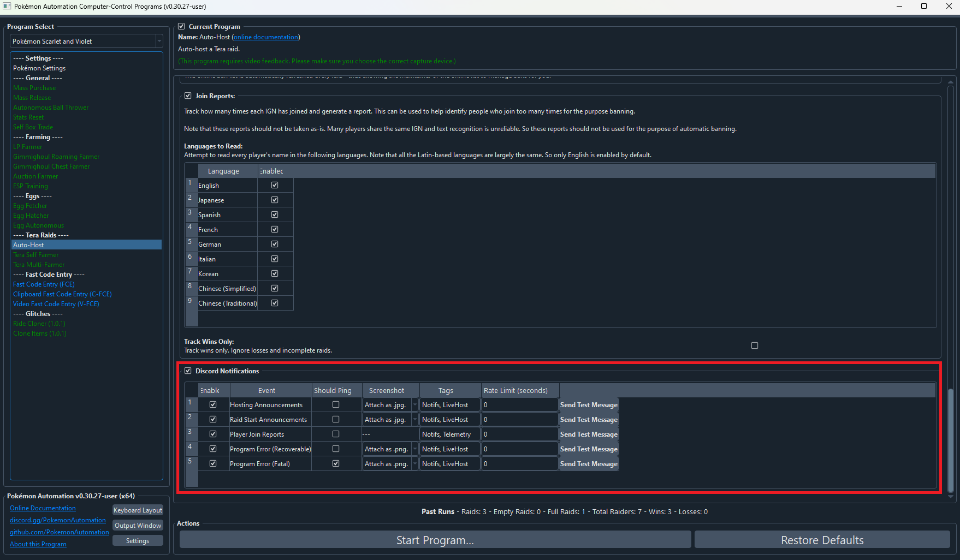Image resolution: width=960 pixels, height=560 pixels.
Task: Select Tera Self Farmer program
Action: click(35, 255)
